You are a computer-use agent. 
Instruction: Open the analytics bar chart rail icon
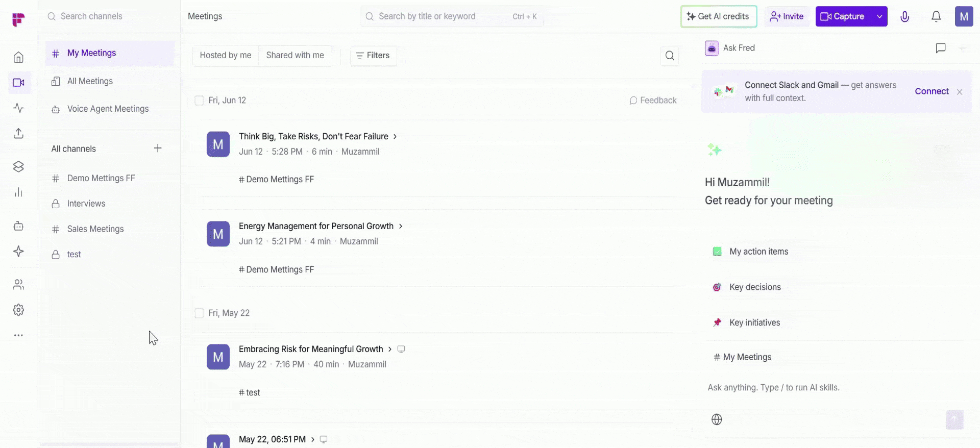pos(18,192)
